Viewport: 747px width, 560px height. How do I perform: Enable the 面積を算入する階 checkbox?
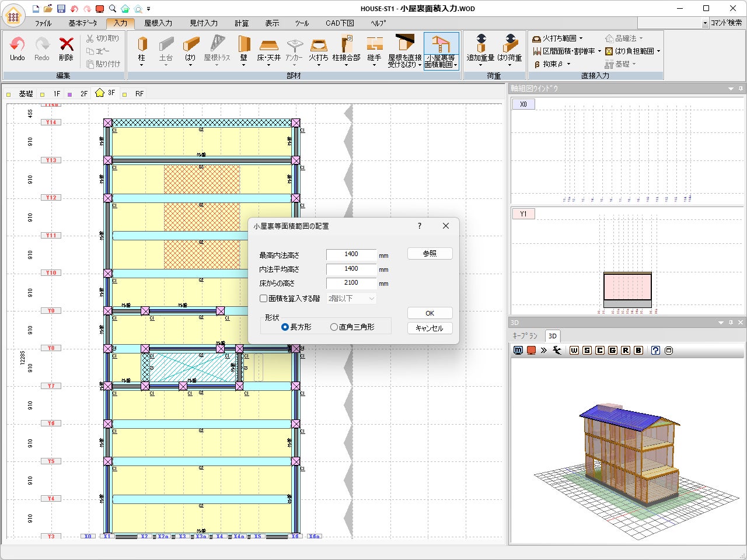tap(264, 299)
